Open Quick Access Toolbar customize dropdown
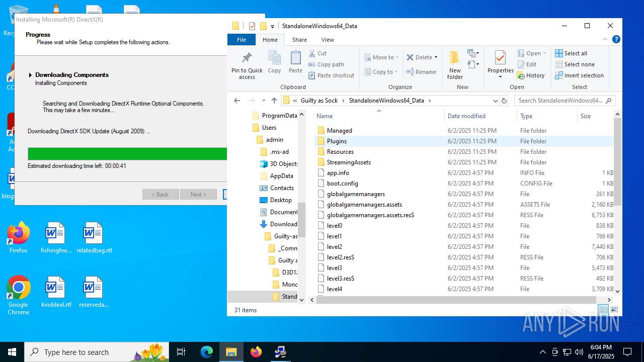Image resolution: width=644 pixels, height=362 pixels. coord(272,26)
